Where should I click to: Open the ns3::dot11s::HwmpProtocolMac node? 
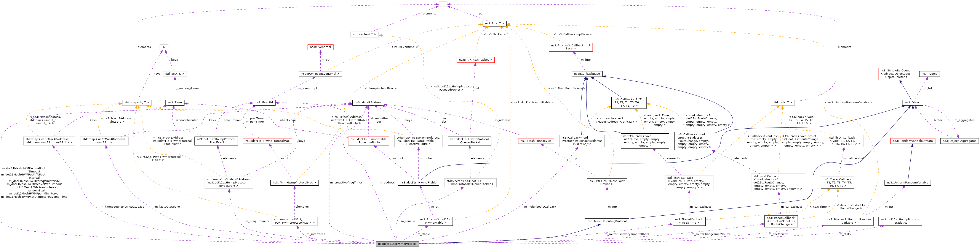tap(267, 141)
